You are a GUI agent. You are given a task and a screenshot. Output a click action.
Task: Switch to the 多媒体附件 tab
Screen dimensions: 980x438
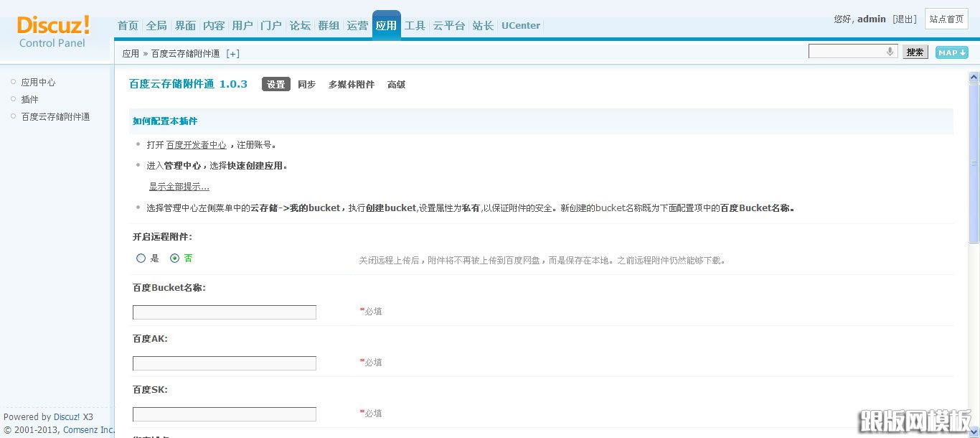pyautogui.click(x=351, y=84)
